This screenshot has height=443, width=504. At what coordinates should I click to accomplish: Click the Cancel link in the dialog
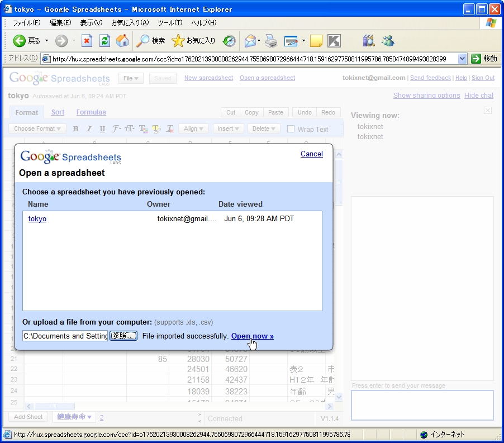point(312,154)
